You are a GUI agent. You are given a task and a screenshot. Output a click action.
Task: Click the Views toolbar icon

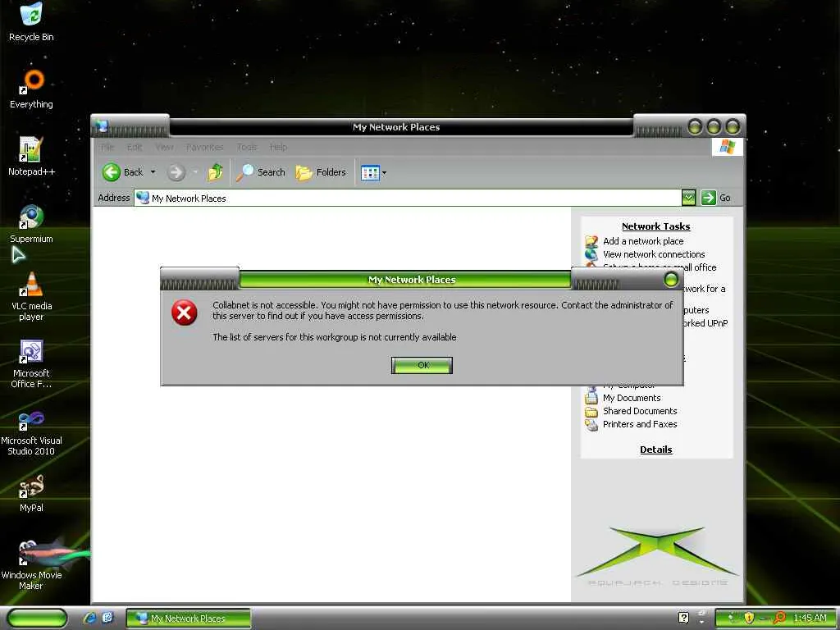click(x=370, y=172)
